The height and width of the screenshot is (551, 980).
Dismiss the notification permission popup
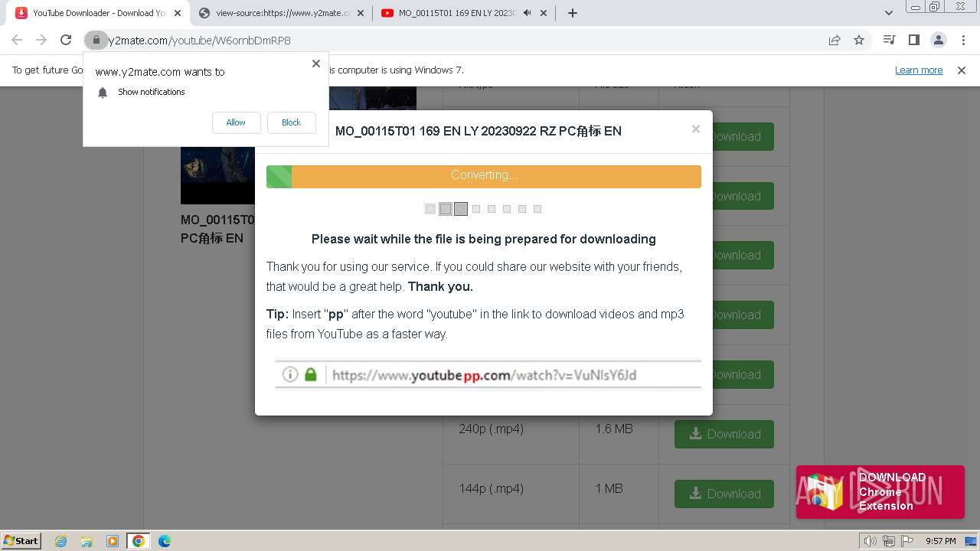(x=316, y=64)
